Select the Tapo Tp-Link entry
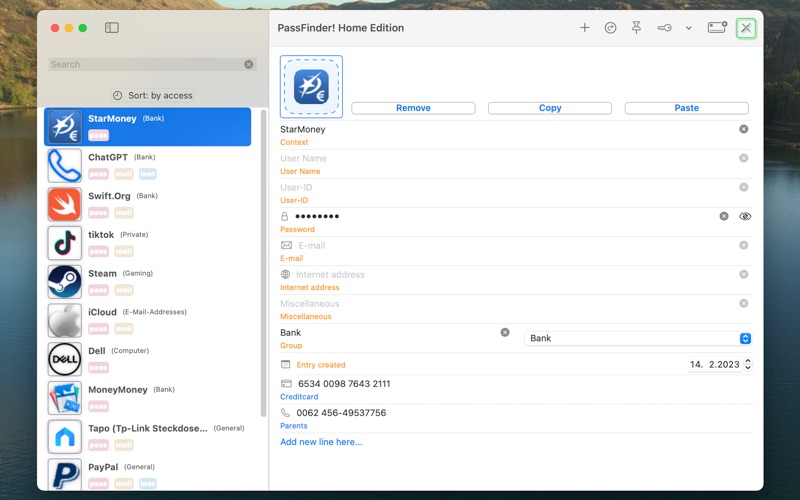The height and width of the screenshot is (500, 800). point(147,437)
